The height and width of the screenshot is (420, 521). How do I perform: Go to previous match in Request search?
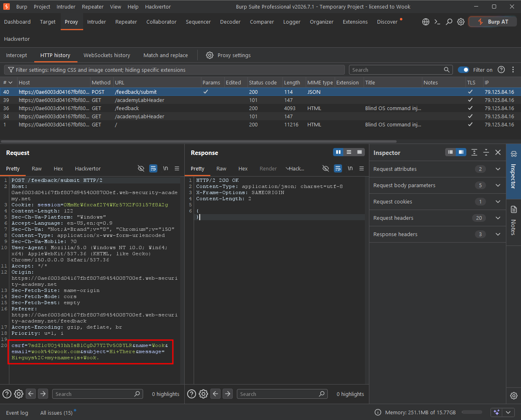click(x=31, y=394)
